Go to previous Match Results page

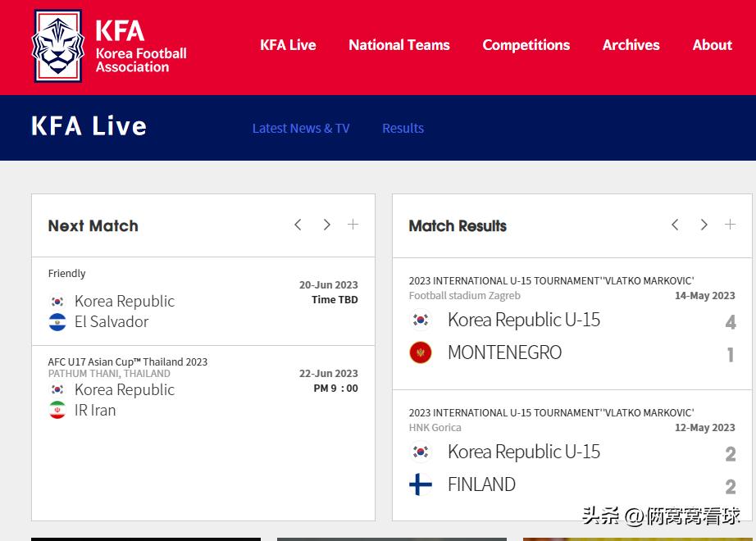675,225
